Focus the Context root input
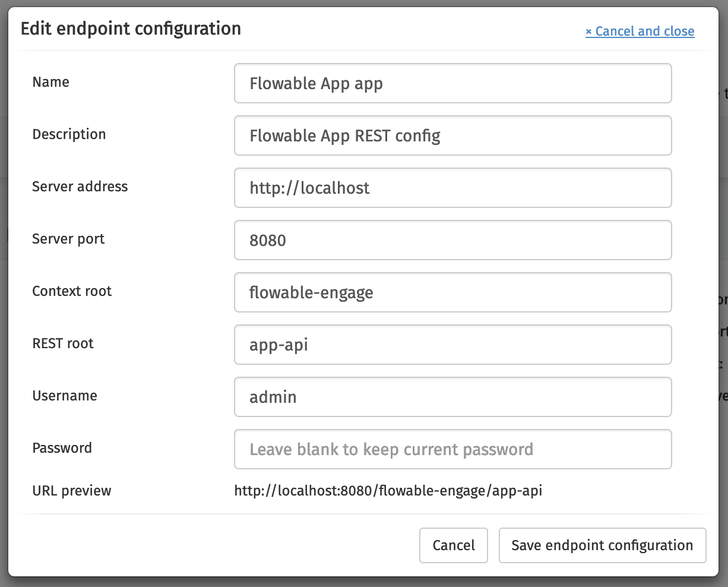This screenshot has height=587, width=728. 452,292
